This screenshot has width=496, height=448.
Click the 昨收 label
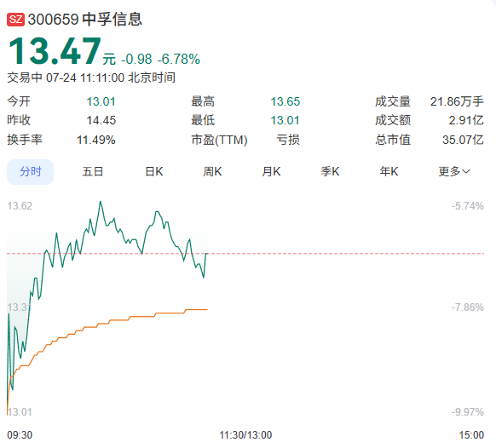click(19, 120)
